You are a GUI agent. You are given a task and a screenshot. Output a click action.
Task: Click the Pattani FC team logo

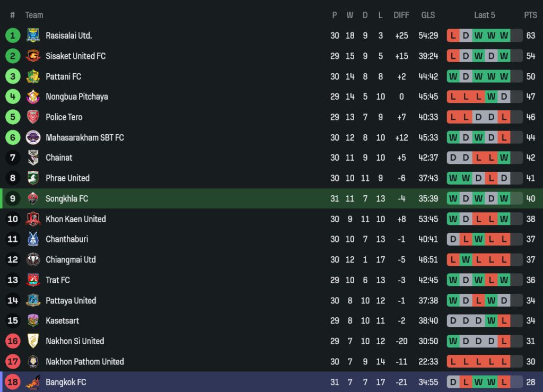click(x=33, y=76)
